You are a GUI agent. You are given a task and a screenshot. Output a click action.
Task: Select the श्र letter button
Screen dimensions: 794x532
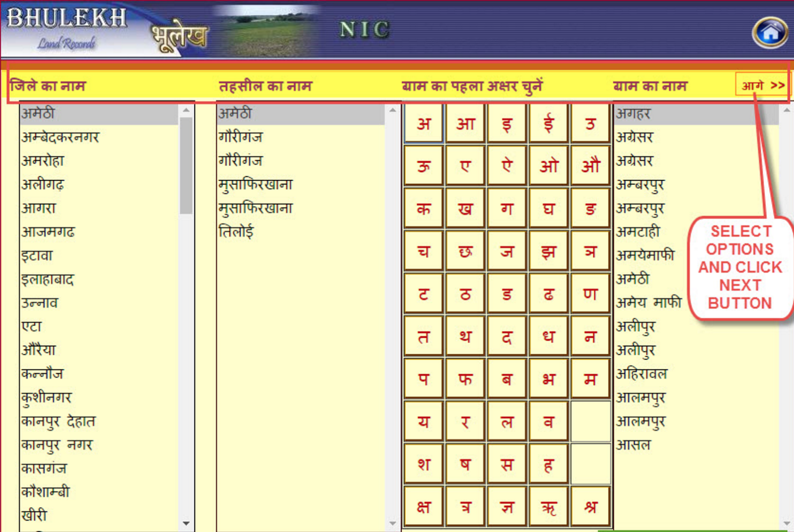coord(590,507)
